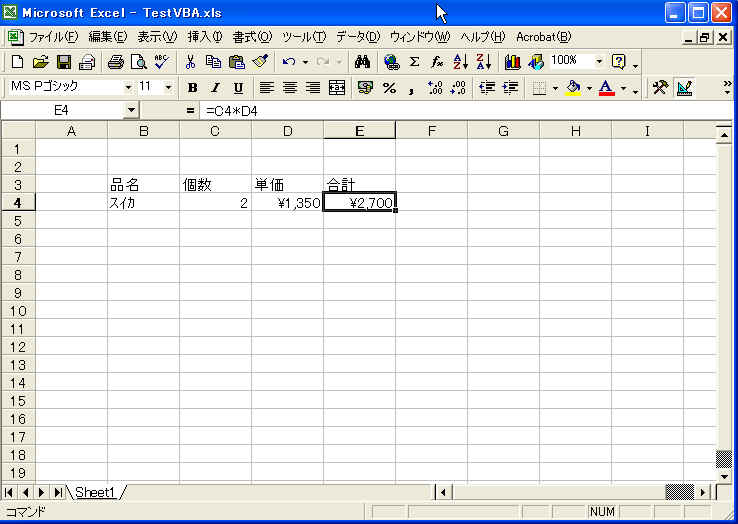Open the 表示(V) menu
The height and width of the screenshot is (524, 738).
click(157, 37)
